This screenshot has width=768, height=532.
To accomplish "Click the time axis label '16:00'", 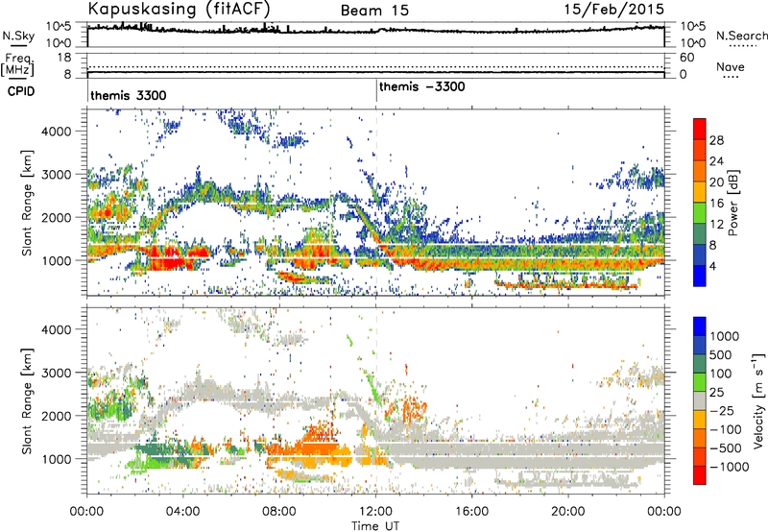I will pyautogui.click(x=471, y=512).
